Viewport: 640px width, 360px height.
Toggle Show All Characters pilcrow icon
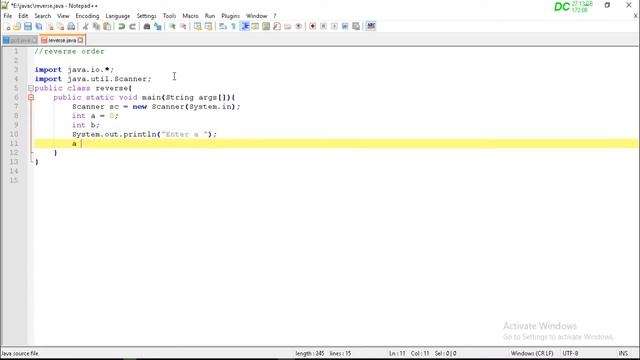[233, 27]
